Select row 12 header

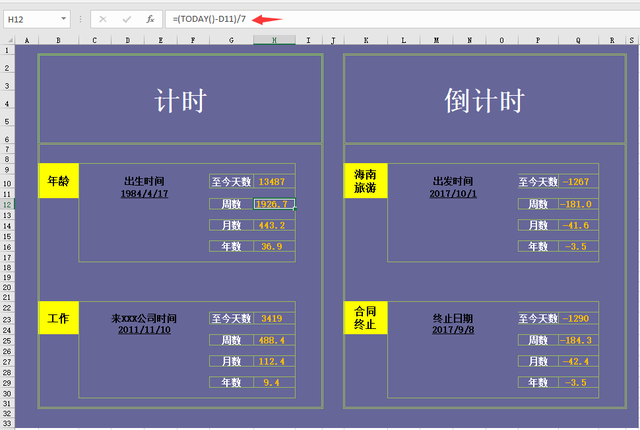7,204
